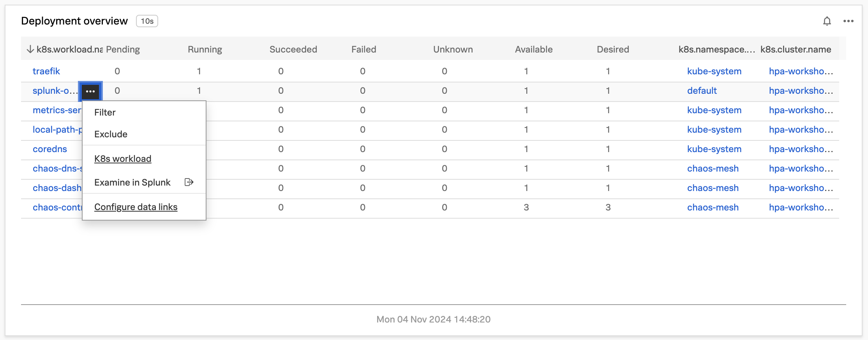Click the 10s resolution badge
The image size is (868, 340).
pos(147,21)
